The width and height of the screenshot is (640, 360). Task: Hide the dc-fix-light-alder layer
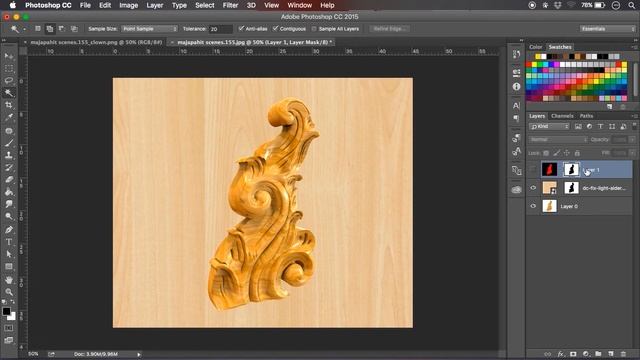[x=533, y=188]
